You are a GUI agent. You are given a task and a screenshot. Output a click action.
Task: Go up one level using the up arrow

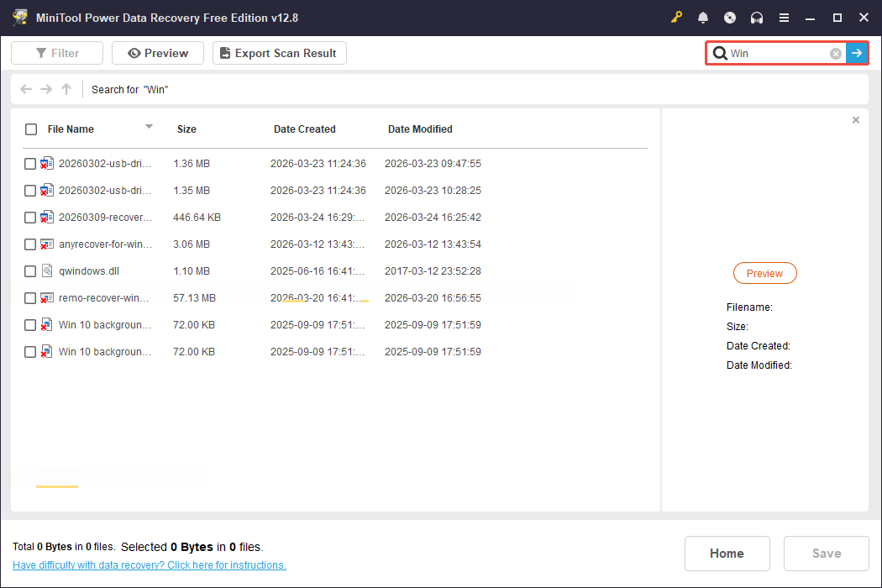tap(66, 89)
